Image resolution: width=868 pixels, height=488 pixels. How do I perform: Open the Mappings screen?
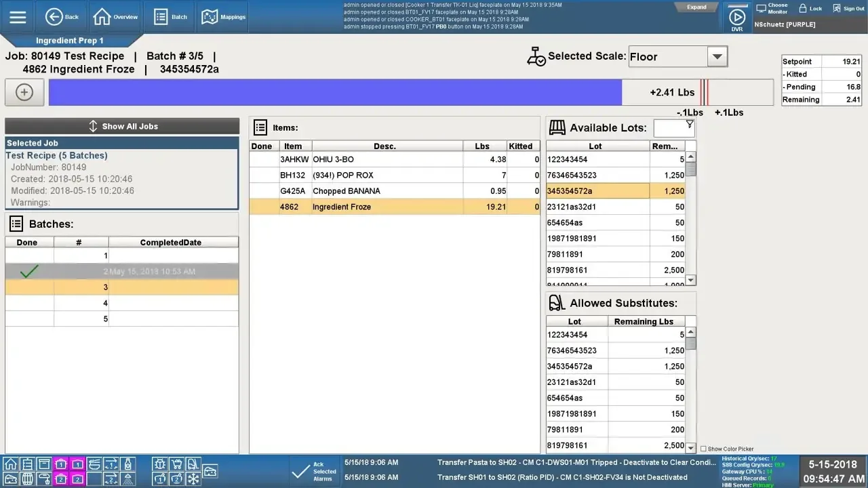[x=223, y=17]
